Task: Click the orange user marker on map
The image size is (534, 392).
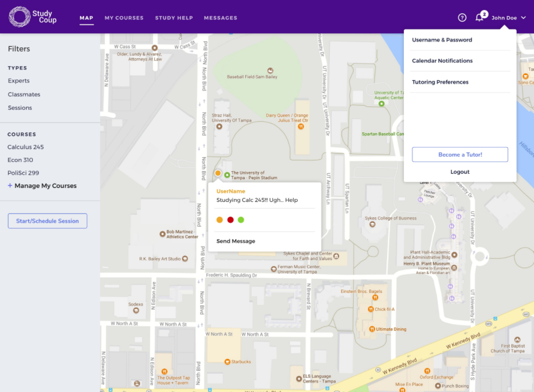Action: coord(218,173)
